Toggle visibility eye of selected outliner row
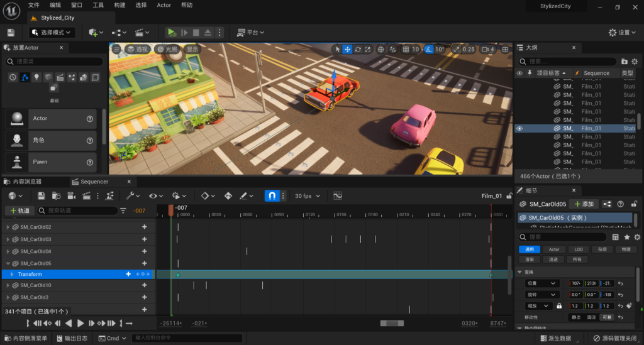Screen dimensions: 644x345 [519, 128]
